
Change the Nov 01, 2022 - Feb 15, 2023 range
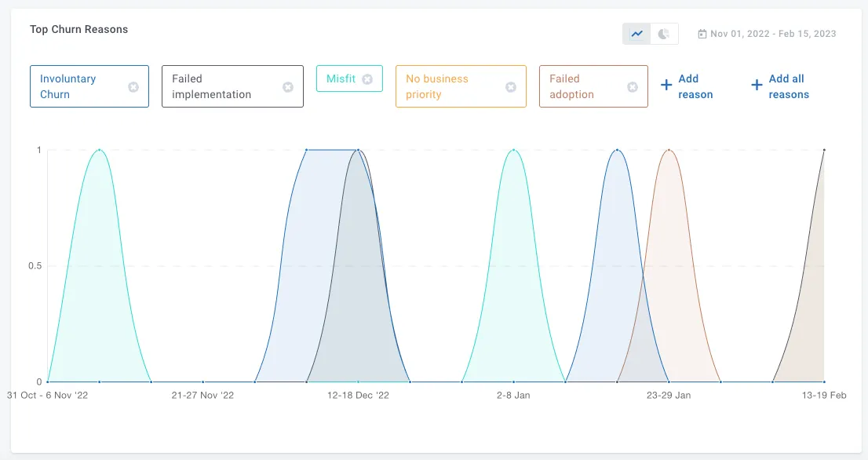point(773,34)
